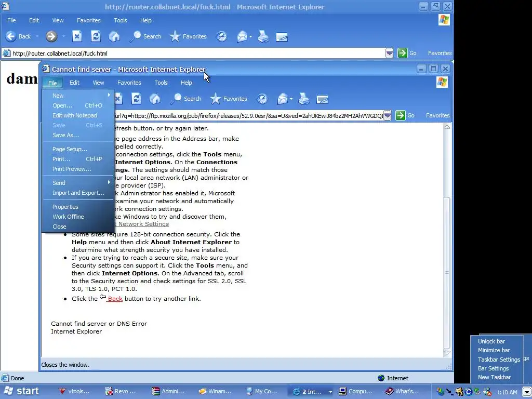Expand New submenu in File menu
The image size is (532, 399).
pyautogui.click(x=78, y=96)
